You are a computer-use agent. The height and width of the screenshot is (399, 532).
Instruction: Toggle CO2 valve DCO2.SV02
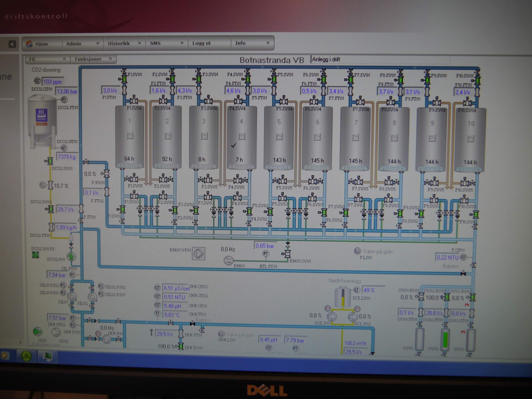[50, 209]
